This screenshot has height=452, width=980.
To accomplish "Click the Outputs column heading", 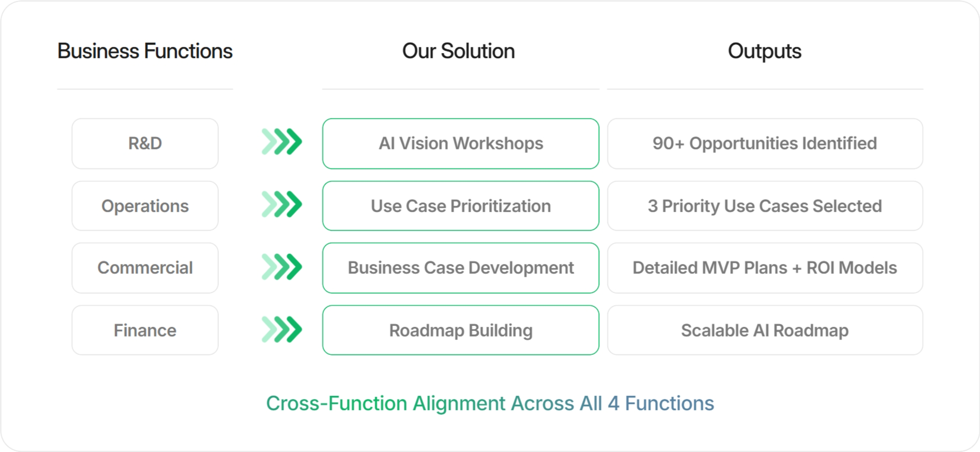I will coord(764,51).
